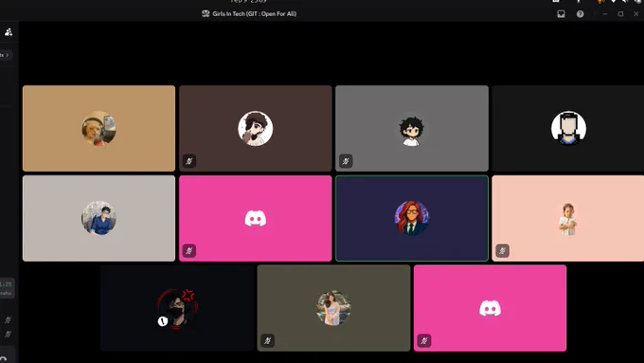This screenshot has height=363, width=644.
Task: Click muted mic icon on bottom-row pink tile
Action: pos(424,341)
